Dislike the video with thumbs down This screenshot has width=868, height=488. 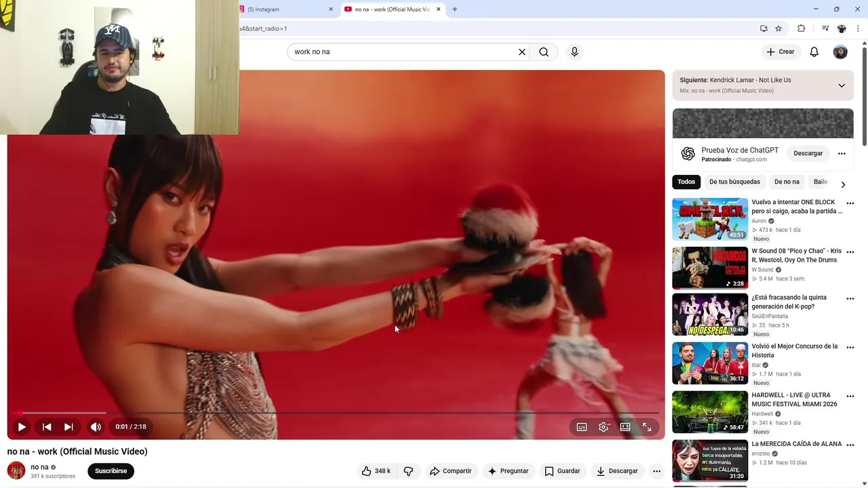click(408, 471)
